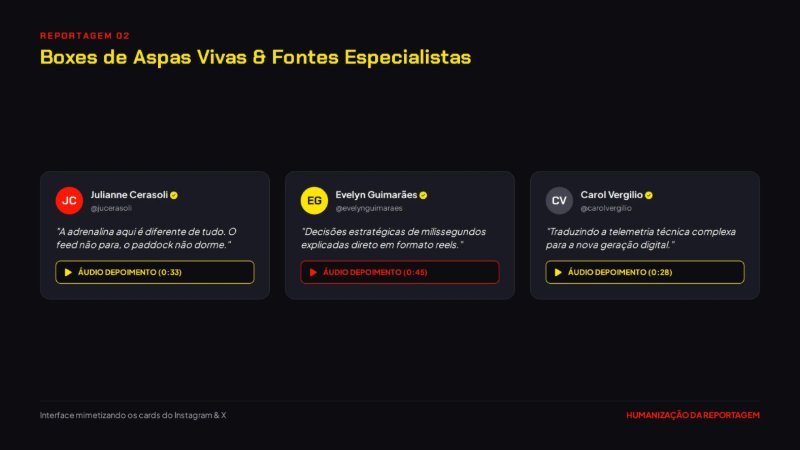The width and height of the screenshot is (800, 450).
Task: Click the Boxes de Aspas Vivas title
Action: [x=255, y=57]
